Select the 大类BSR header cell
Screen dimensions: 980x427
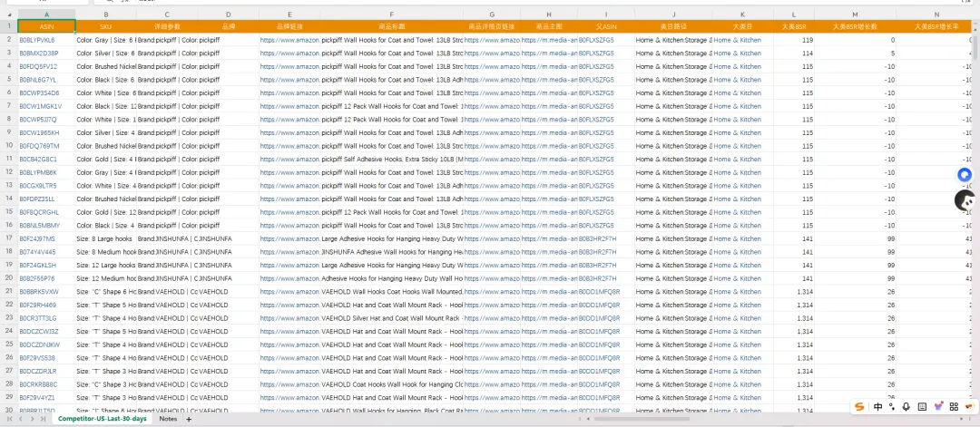[x=794, y=26]
